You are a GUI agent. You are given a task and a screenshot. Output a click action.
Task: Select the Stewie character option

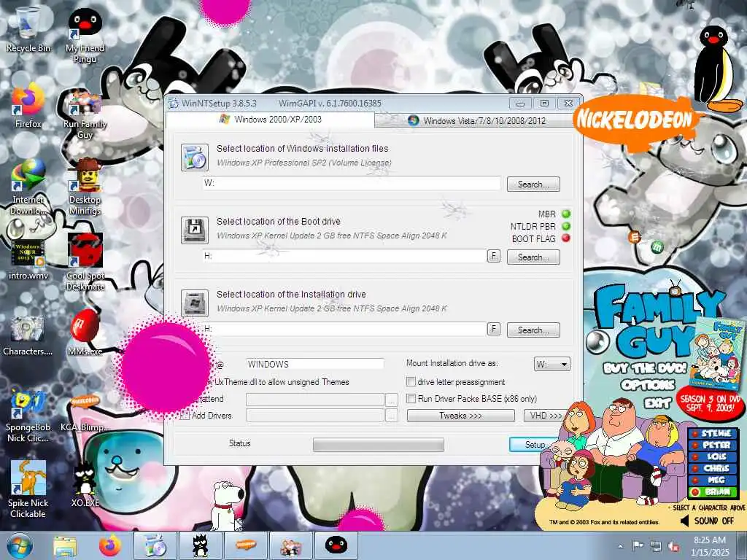(x=713, y=433)
